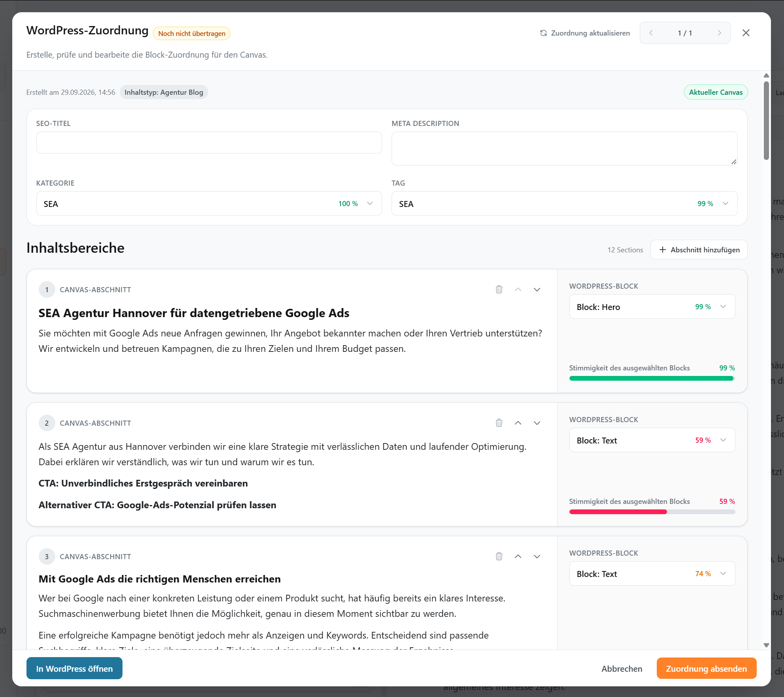
Task: Click heading 'SEA Agentur Hannover für datengetriebene Google Ads'
Action: tap(194, 313)
